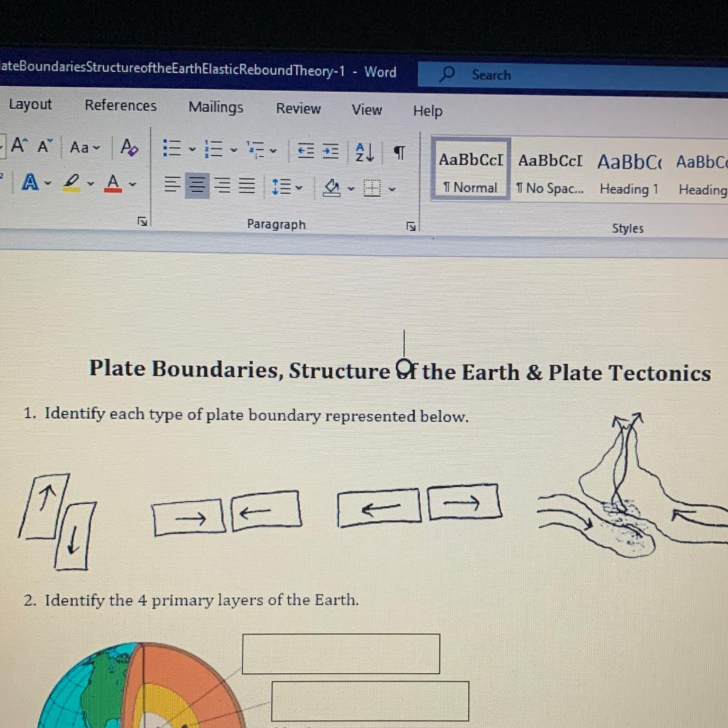728x728 pixels.
Task: Select the Earth cutaway globe image
Action: 143,686
